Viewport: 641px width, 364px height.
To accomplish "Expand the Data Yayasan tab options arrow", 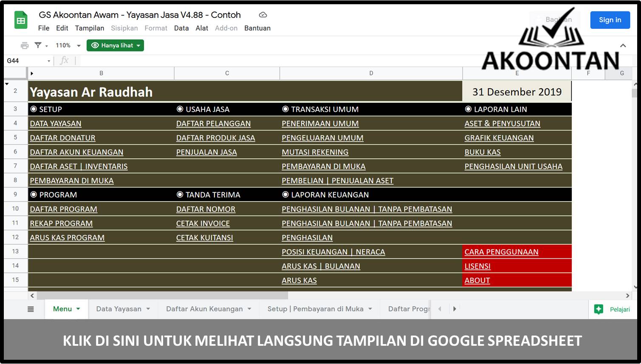I will 148,309.
